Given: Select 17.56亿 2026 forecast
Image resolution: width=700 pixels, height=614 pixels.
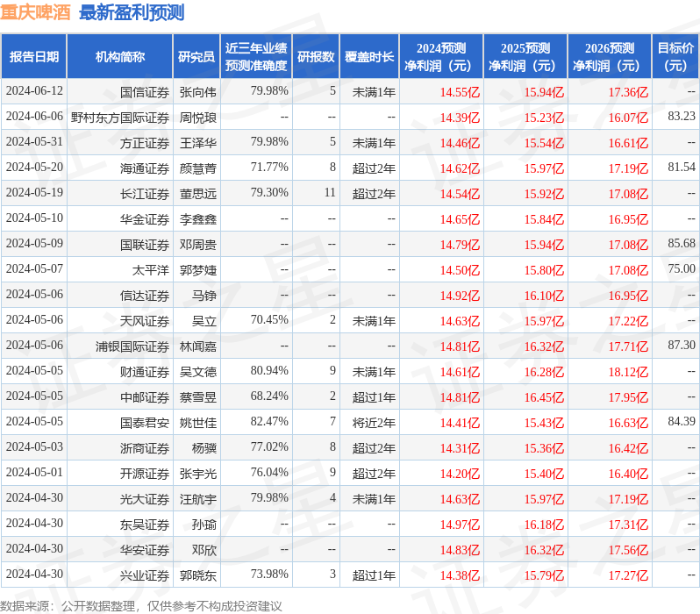Looking at the screenshot, I should [629, 551].
